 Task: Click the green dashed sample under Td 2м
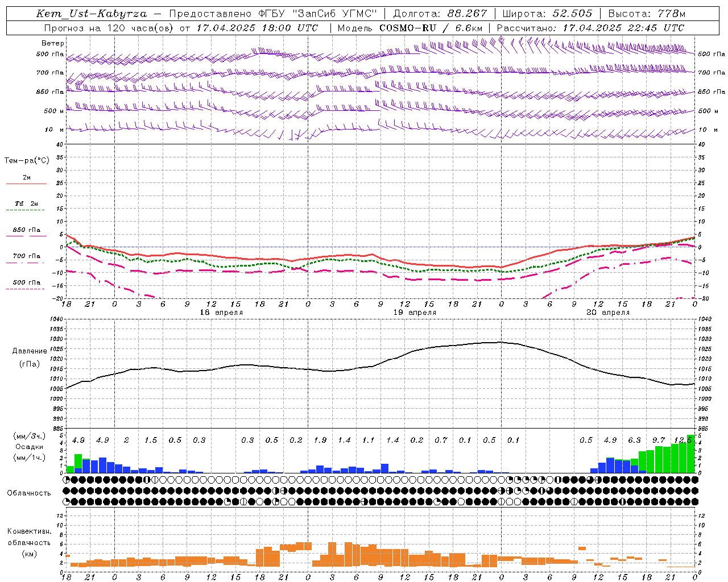(27, 210)
